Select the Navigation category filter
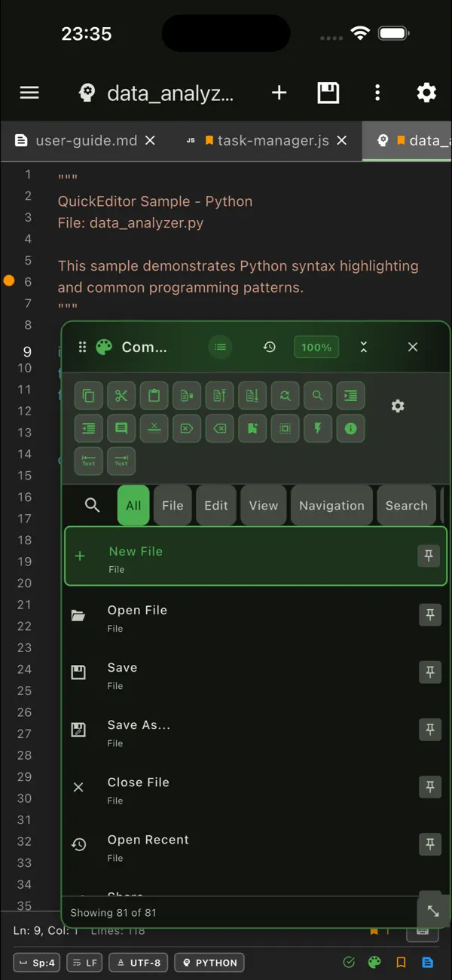452x980 pixels. coord(331,505)
